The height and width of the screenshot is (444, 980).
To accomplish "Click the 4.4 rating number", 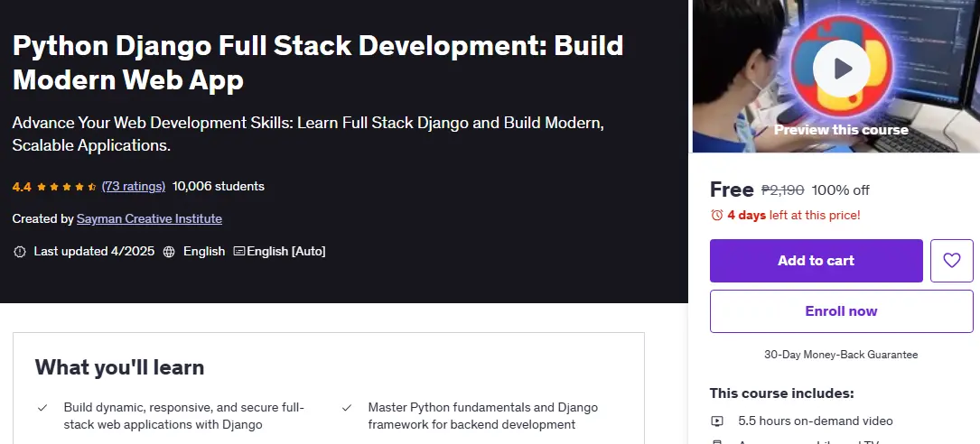I will tap(22, 187).
